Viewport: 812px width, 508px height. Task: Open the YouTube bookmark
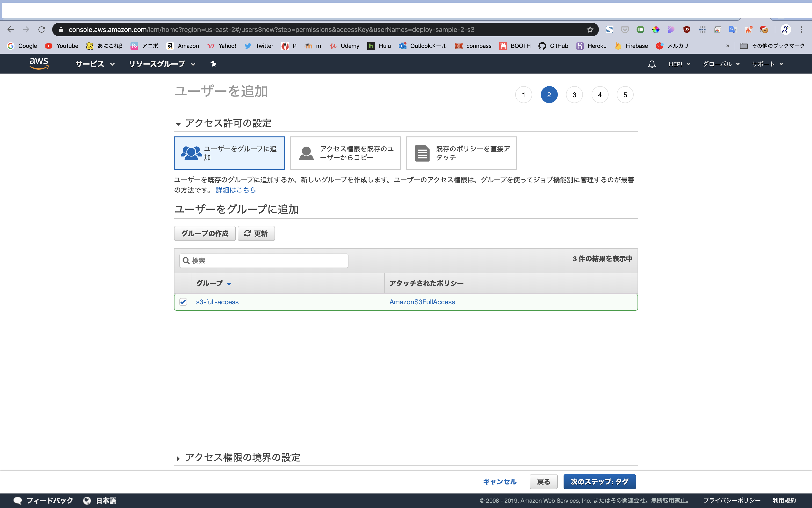[x=62, y=46]
